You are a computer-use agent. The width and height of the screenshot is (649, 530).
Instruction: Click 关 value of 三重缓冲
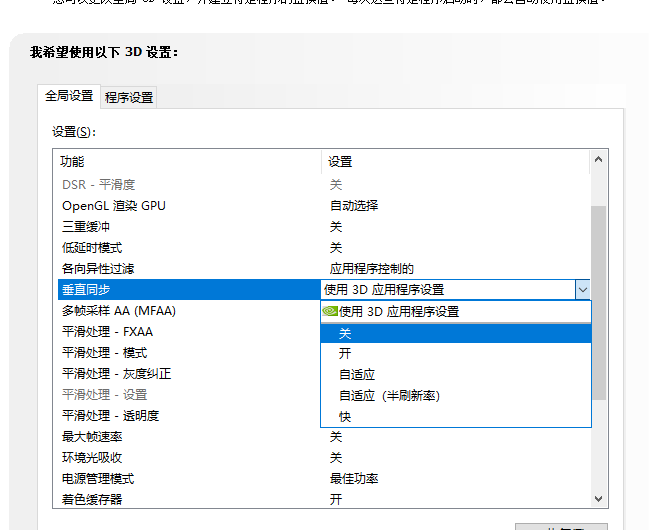coord(336,227)
